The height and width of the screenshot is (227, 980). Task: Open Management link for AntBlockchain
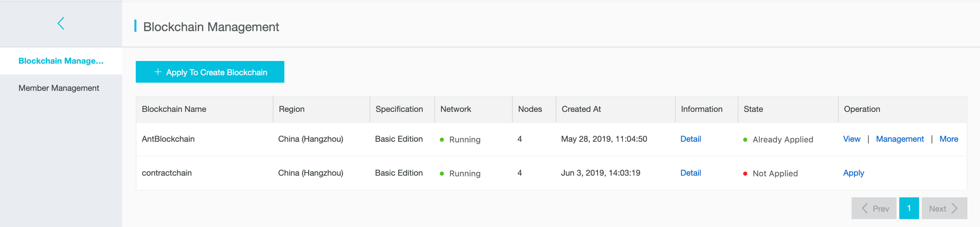click(x=900, y=139)
